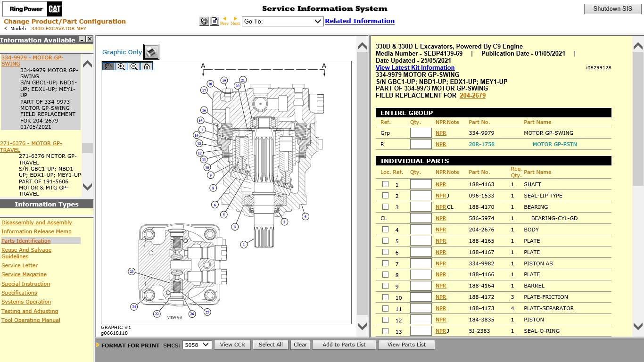Click the zoom out magnifier icon

[x=134, y=66]
